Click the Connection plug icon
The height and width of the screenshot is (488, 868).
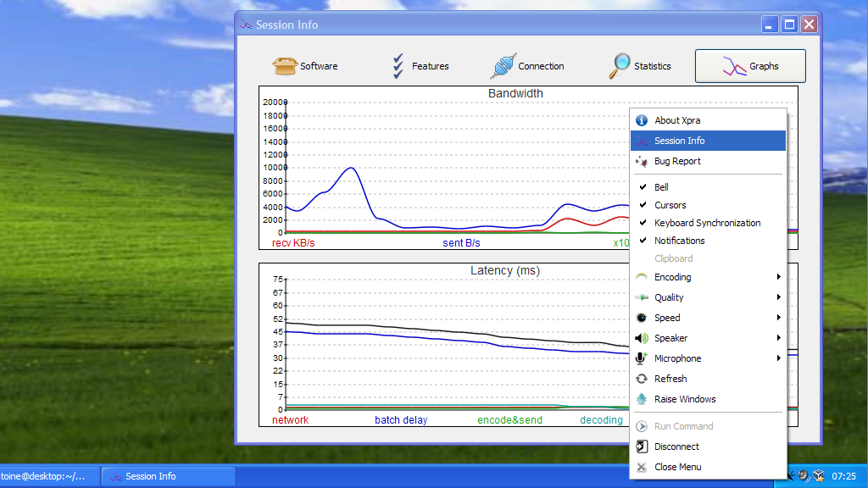[x=503, y=66]
